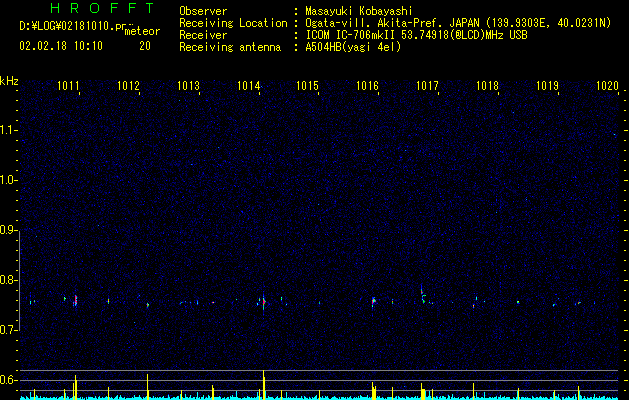
Task: Click the Receiver label
Action: (x=203, y=35)
